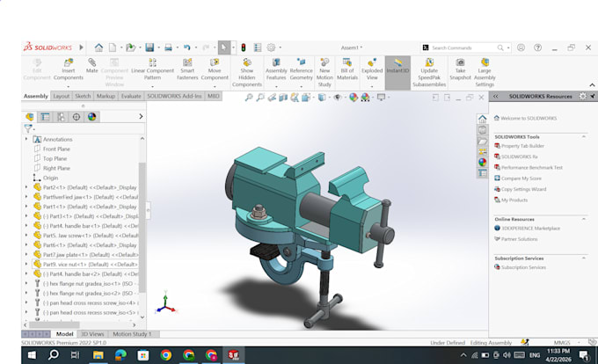
Task: Click the Print icon
Action: pos(168,47)
